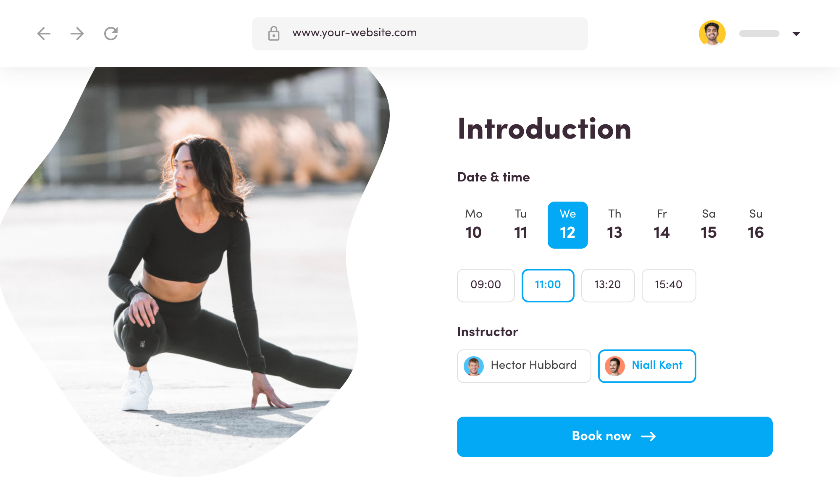Viewport: 840px width, 504px height.
Task: Open the user profile avatar
Action: point(712,33)
